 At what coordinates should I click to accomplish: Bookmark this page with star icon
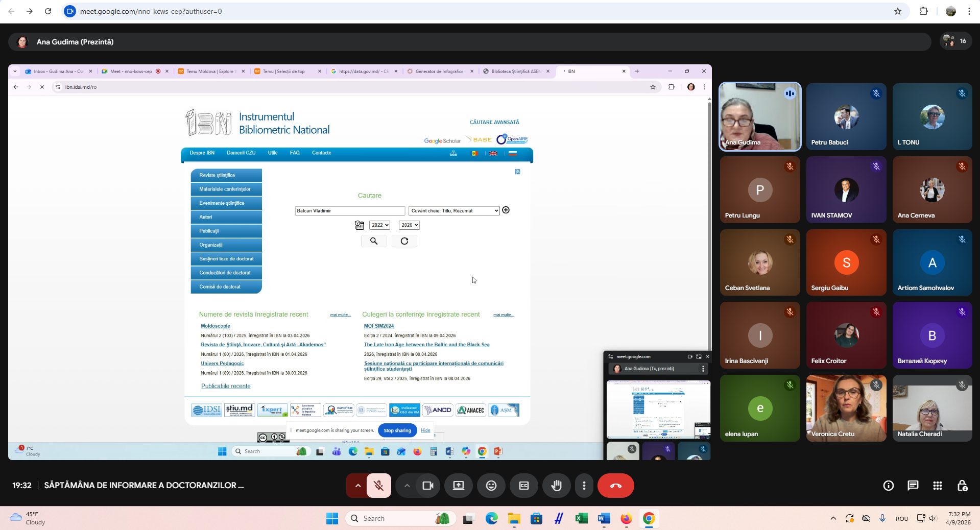[897, 11]
